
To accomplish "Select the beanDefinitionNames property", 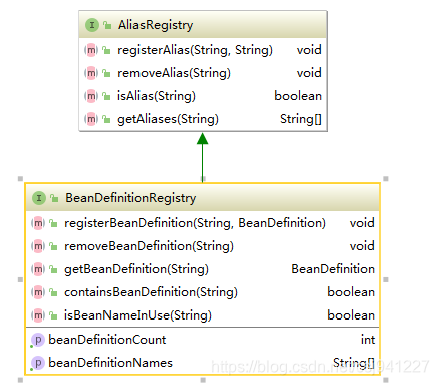I will click(x=110, y=363).
